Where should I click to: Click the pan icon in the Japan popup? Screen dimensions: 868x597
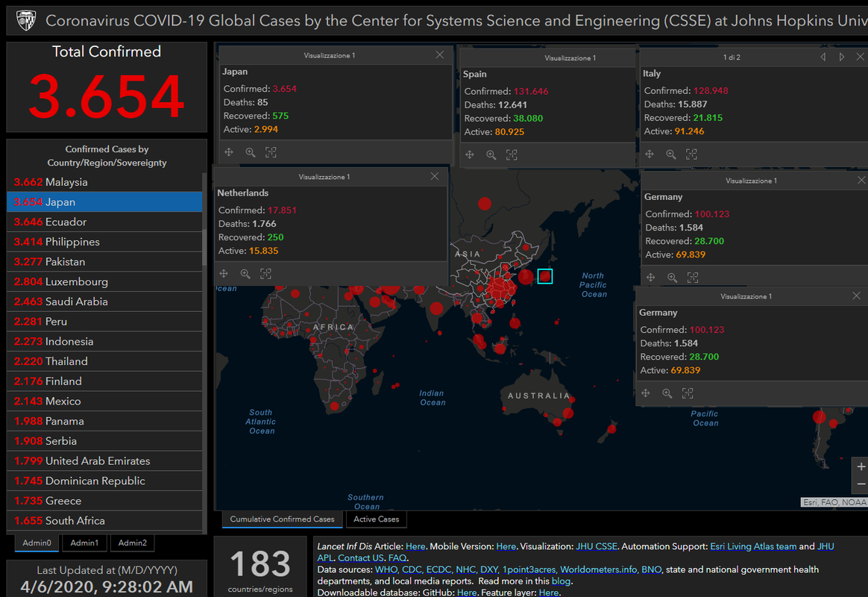(229, 152)
